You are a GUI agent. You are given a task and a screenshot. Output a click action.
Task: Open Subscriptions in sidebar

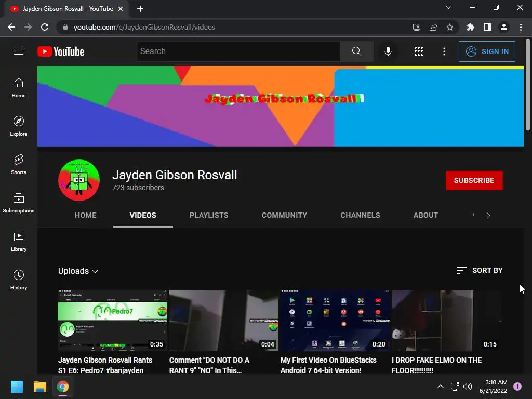point(19,203)
